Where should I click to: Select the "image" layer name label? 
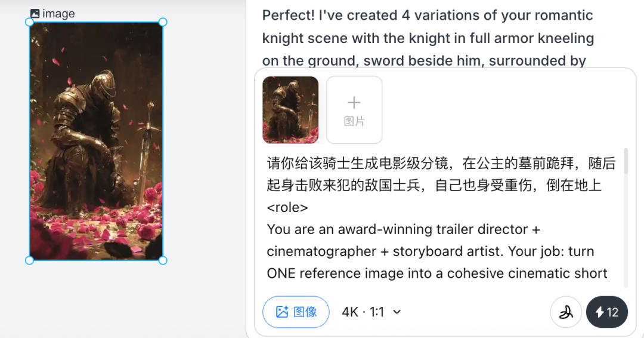[58, 13]
